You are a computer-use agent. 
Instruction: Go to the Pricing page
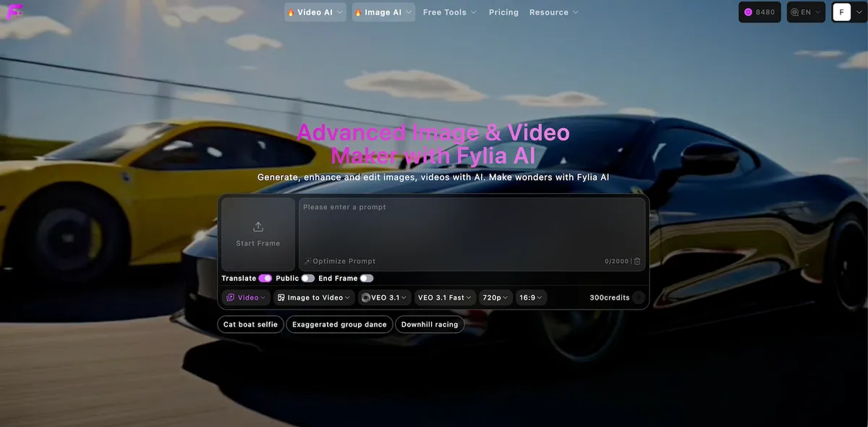pyautogui.click(x=503, y=12)
